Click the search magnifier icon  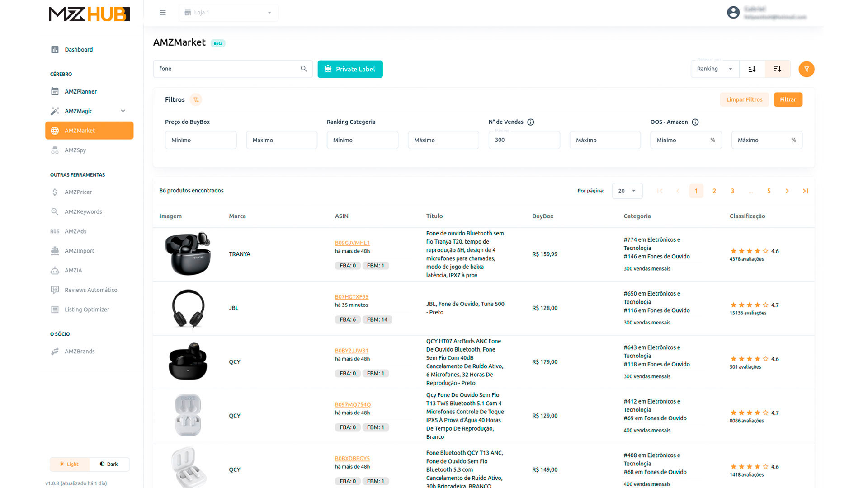point(304,69)
